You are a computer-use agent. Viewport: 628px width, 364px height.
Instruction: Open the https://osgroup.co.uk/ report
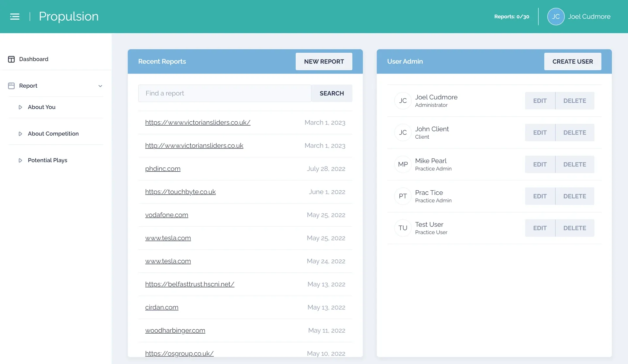179,354
